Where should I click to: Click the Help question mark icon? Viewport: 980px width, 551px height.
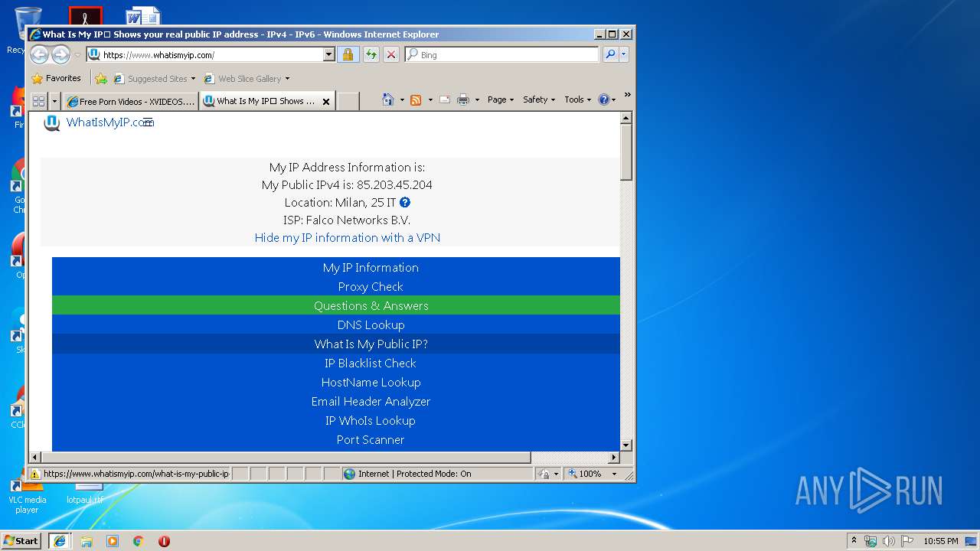click(603, 99)
